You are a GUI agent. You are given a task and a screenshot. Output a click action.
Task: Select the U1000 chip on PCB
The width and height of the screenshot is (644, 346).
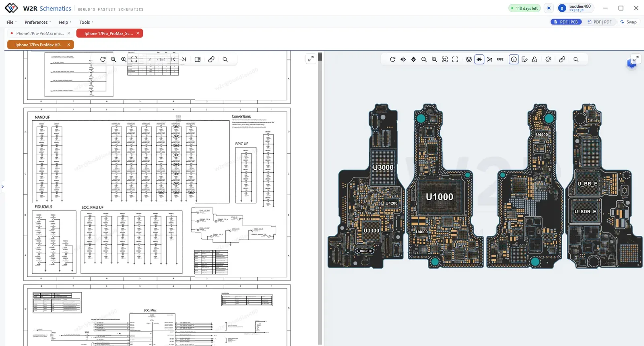[440, 197]
